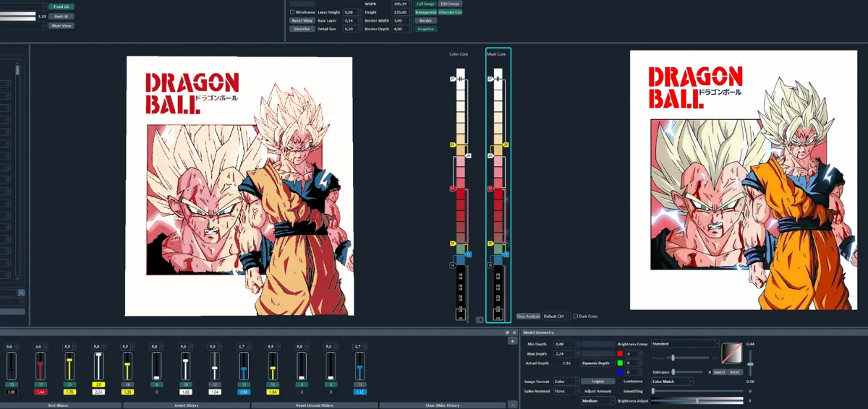Open the brightness curve graph preview
Viewport: 868px width, 409px height.
732,353
